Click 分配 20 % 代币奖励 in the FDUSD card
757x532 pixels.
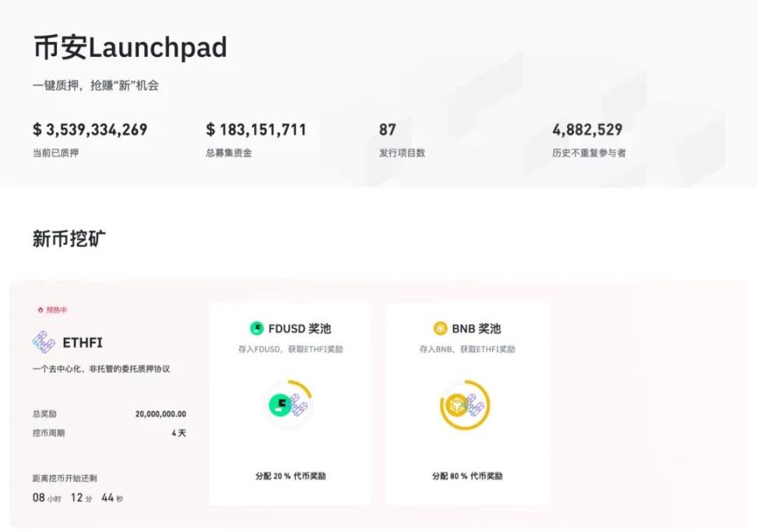pyautogui.click(x=290, y=476)
